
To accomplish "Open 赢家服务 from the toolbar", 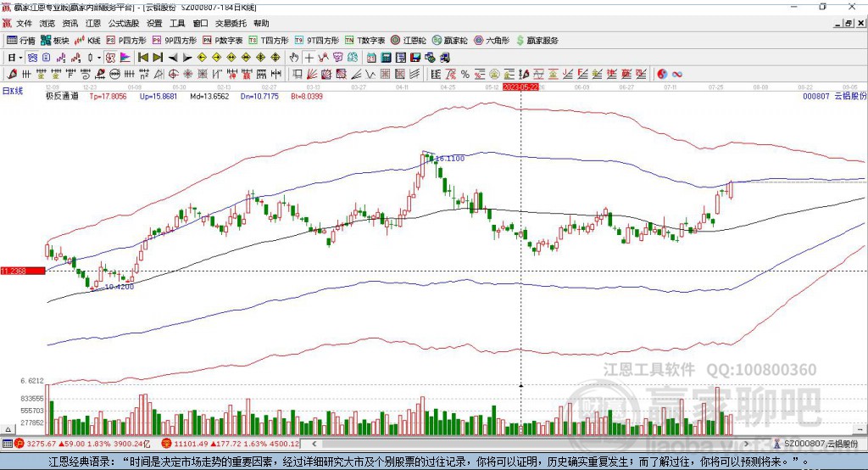I will point(537,41).
